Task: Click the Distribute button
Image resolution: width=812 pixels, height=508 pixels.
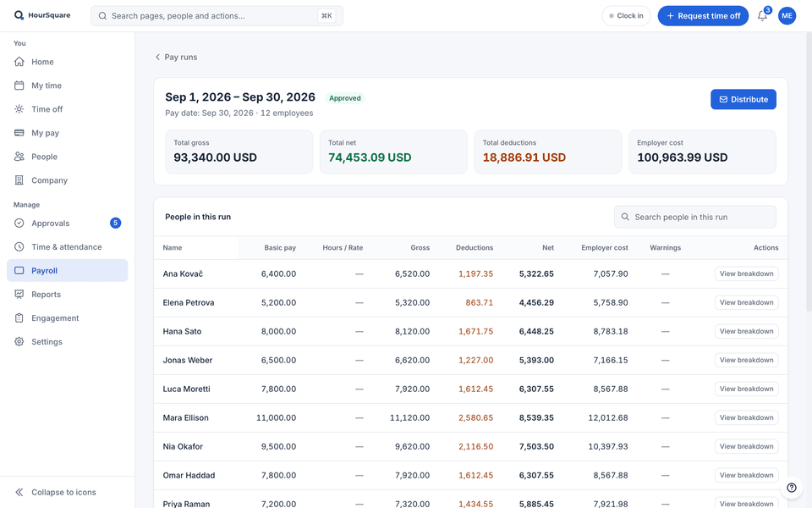Action: tap(743, 100)
